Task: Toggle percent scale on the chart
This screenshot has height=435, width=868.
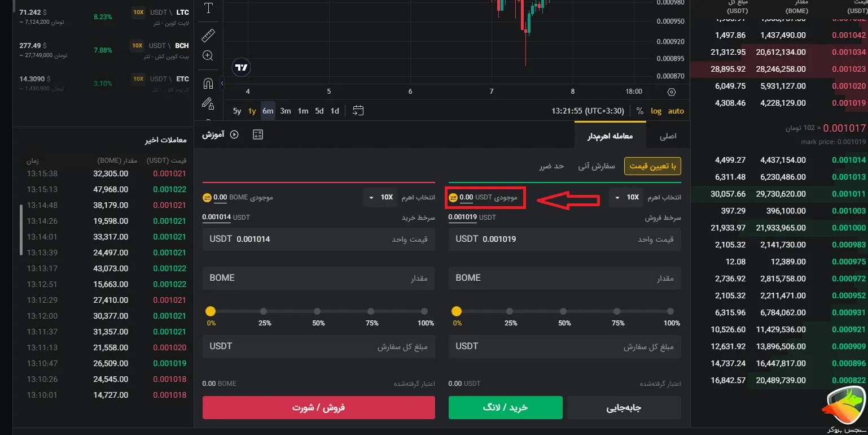Action: pos(639,111)
